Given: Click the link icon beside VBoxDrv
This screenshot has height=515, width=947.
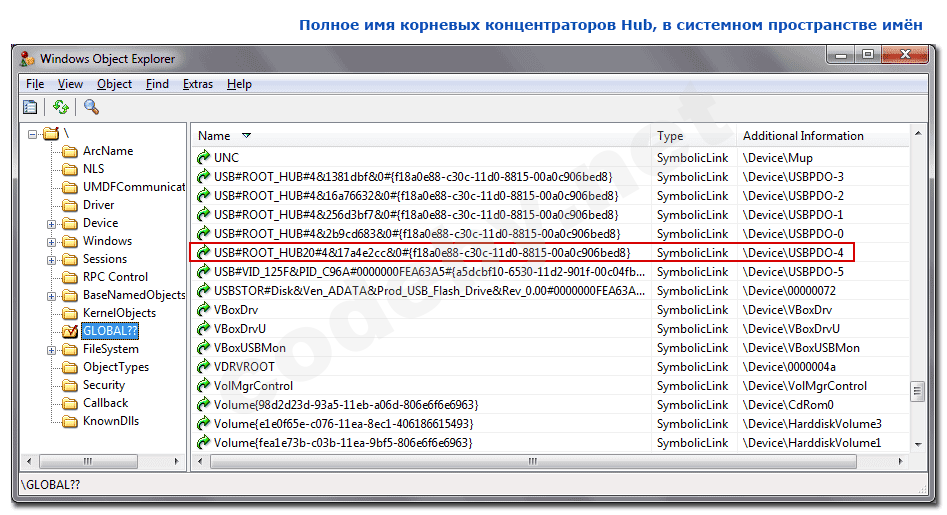Looking at the screenshot, I should pos(204,310).
